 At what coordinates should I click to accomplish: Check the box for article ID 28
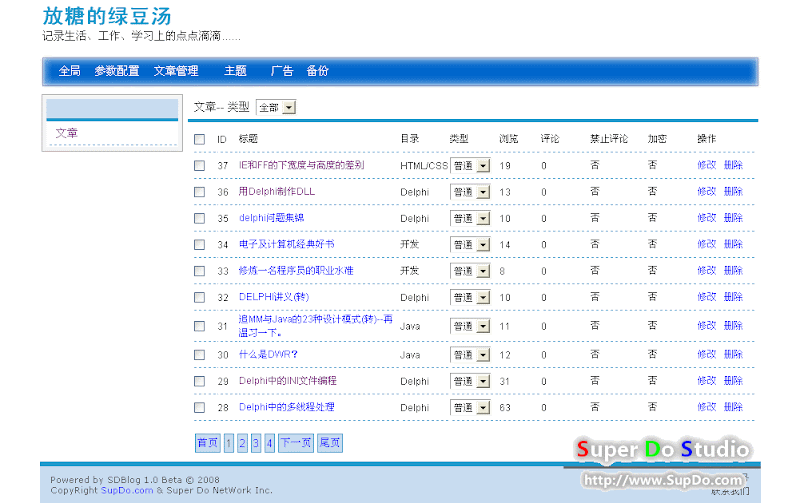[x=199, y=408]
